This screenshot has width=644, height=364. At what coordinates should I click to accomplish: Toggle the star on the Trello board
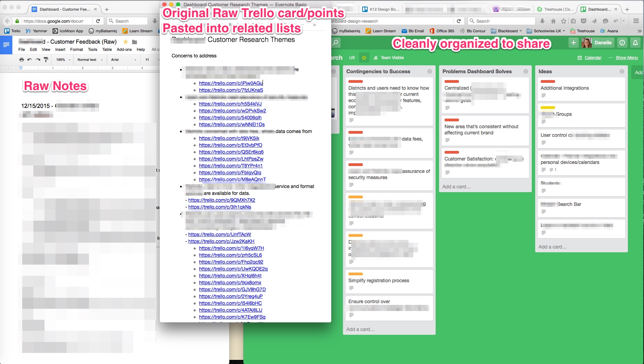(x=364, y=58)
